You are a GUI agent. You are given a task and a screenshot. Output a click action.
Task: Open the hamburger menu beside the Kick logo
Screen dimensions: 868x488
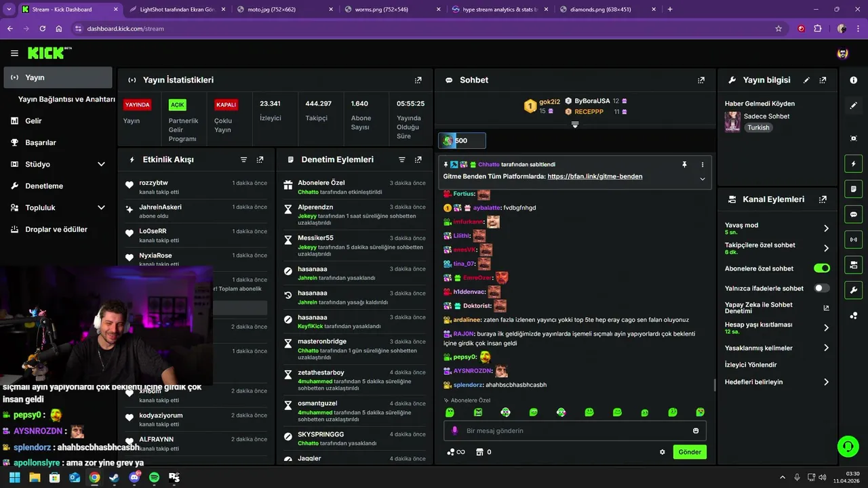point(14,53)
